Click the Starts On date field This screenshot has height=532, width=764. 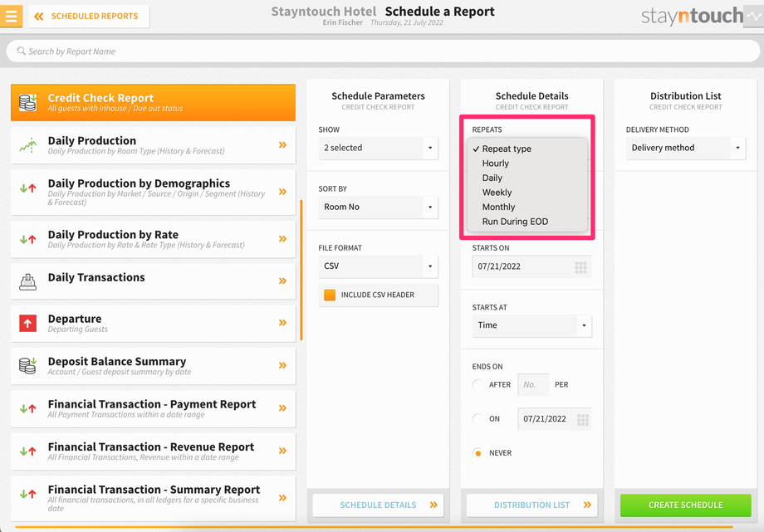point(531,266)
